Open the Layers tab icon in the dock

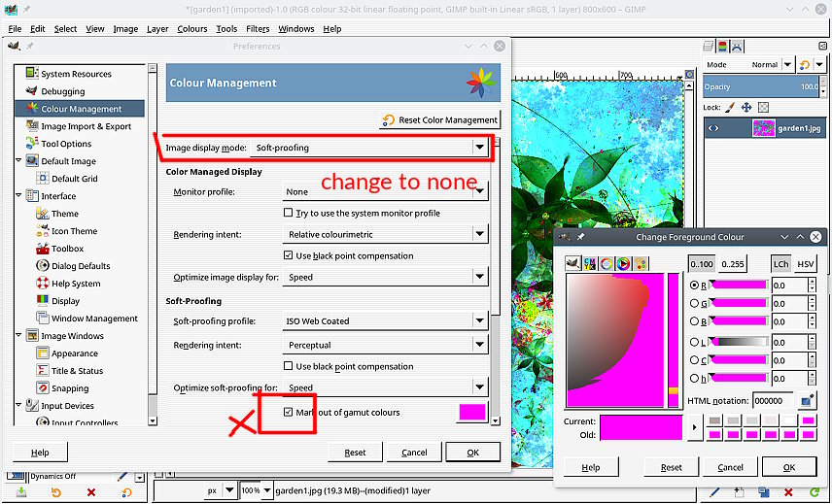(709, 46)
